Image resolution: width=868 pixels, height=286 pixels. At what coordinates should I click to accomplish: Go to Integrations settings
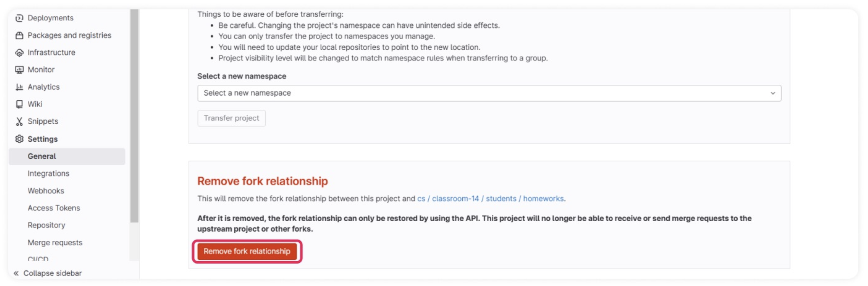tap(48, 173)
